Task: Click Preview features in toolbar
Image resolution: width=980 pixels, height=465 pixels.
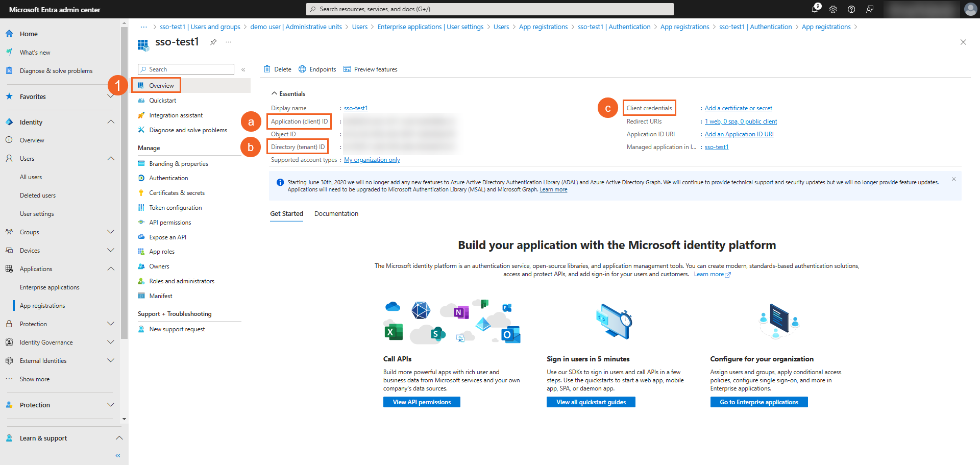Action: click(x=371, y=69)
